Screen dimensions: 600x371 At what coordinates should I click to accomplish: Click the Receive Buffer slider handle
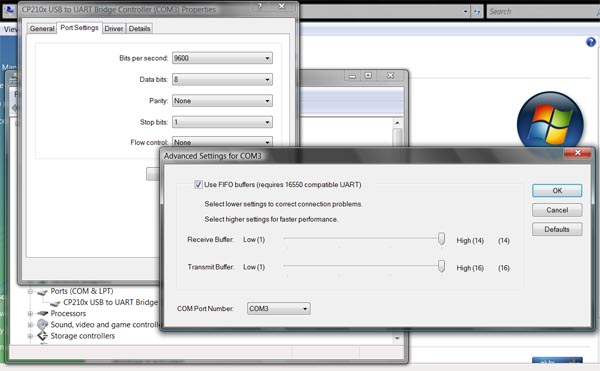[441, 239]
